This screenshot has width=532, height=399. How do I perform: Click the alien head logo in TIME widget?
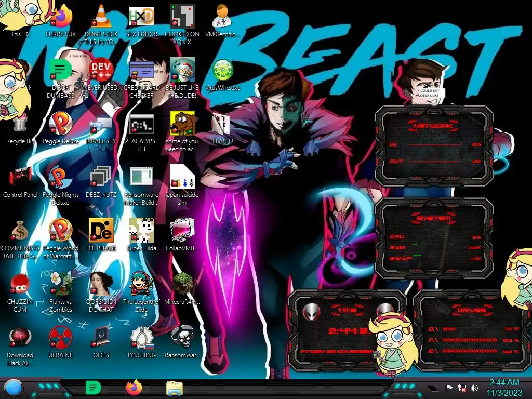(311, 311)
